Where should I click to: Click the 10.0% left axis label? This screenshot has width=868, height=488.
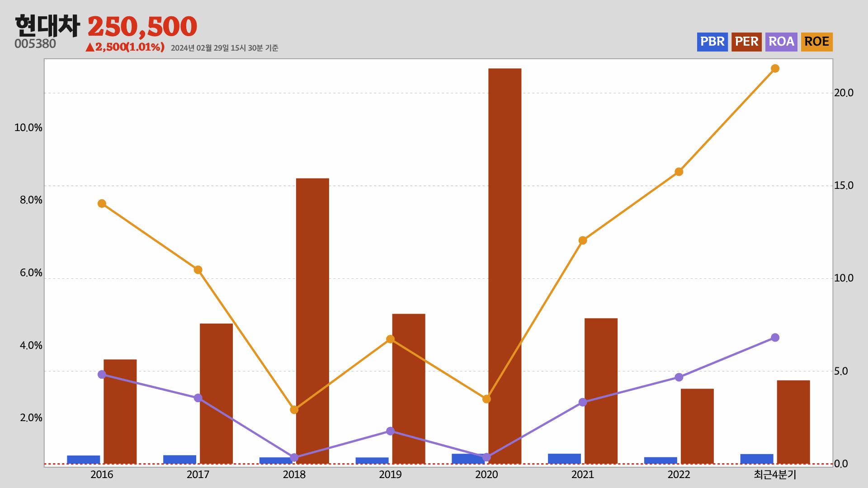coord(28,127)
